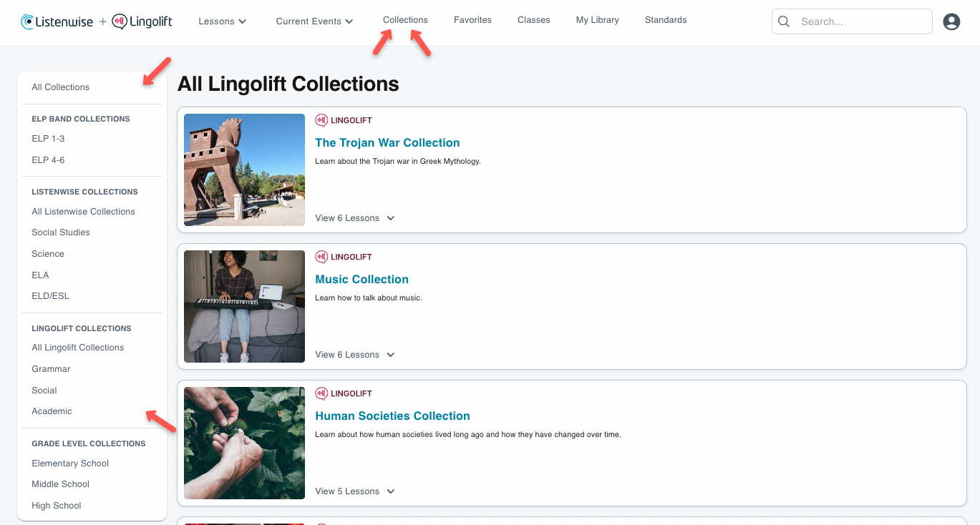
Task: Open All Listenwise Collections
Action: (x=83, y=212)
